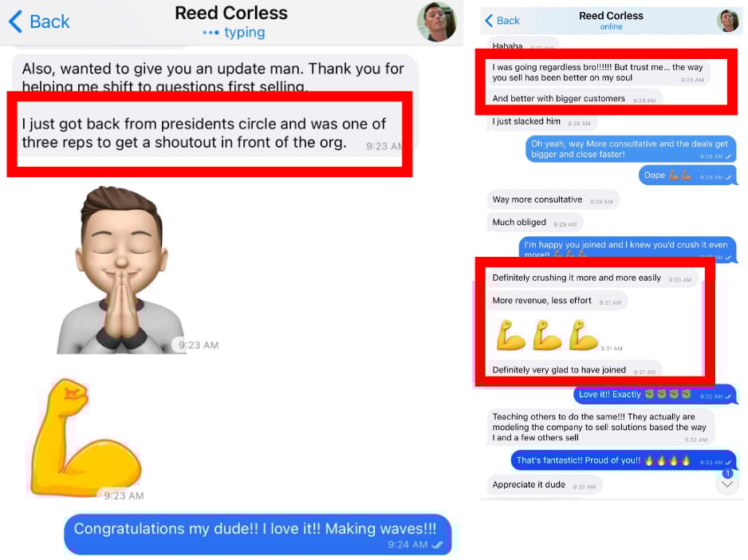Select the 'Definitely very glad to have joined' message
Viewport: 748px width, 560px height.
574,370
